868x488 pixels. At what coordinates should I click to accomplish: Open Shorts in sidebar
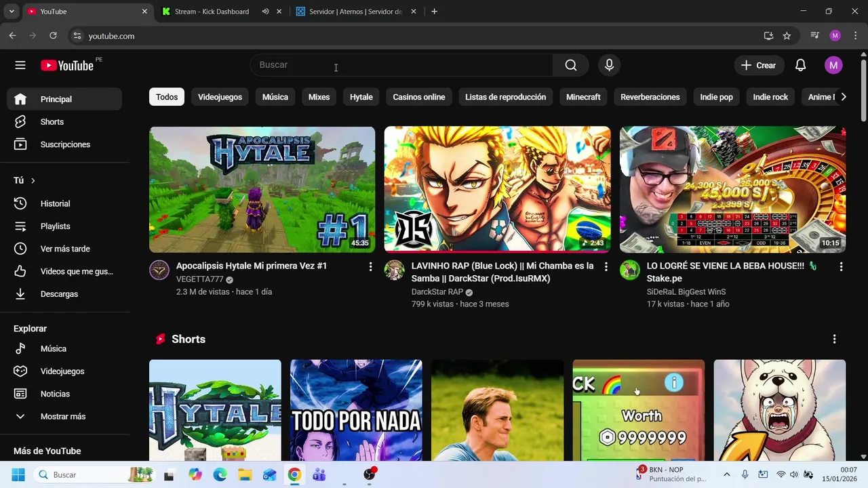[64, 122]
